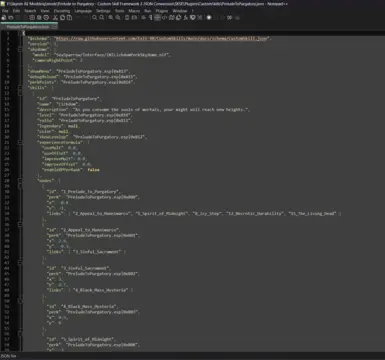385x360 pixels.
Task: Start macro recording with the record icon
Action: [209, 17]
